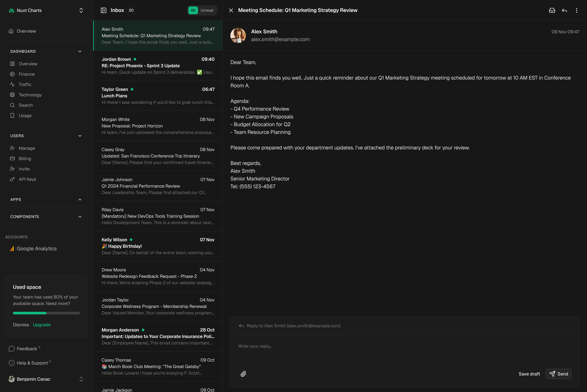Select the All inbox filter

[x=193, y=10]
